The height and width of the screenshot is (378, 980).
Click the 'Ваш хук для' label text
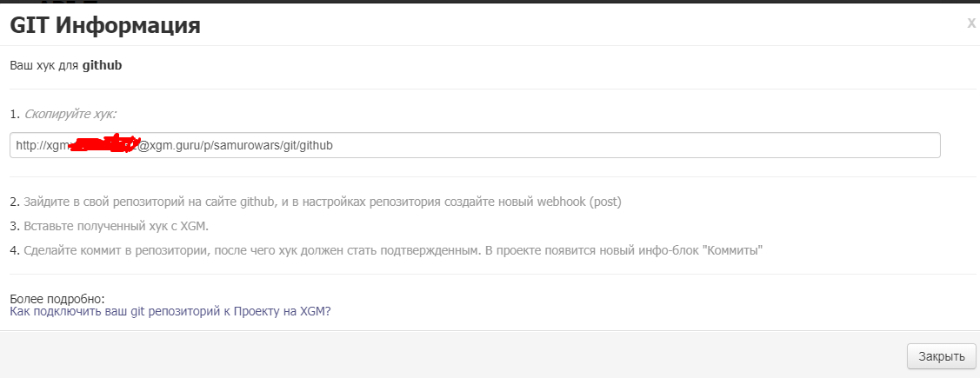(44, 65)
